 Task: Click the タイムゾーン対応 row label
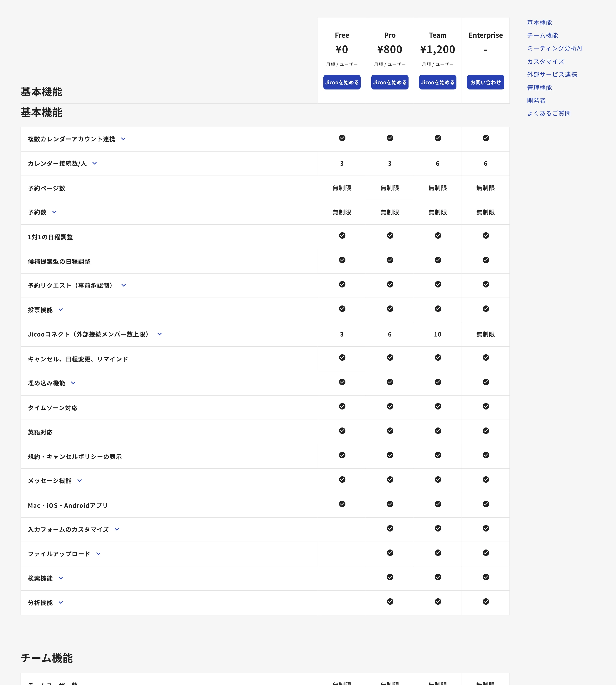coord(52,408)
